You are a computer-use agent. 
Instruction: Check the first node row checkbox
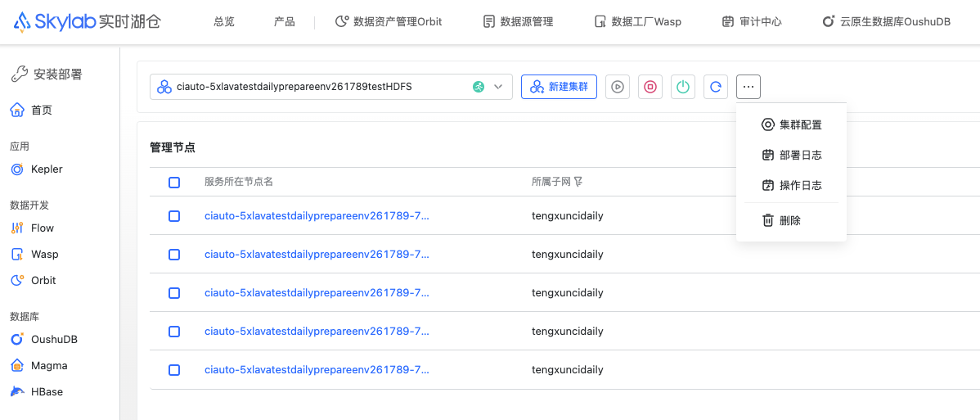click(x=174, y=216)
